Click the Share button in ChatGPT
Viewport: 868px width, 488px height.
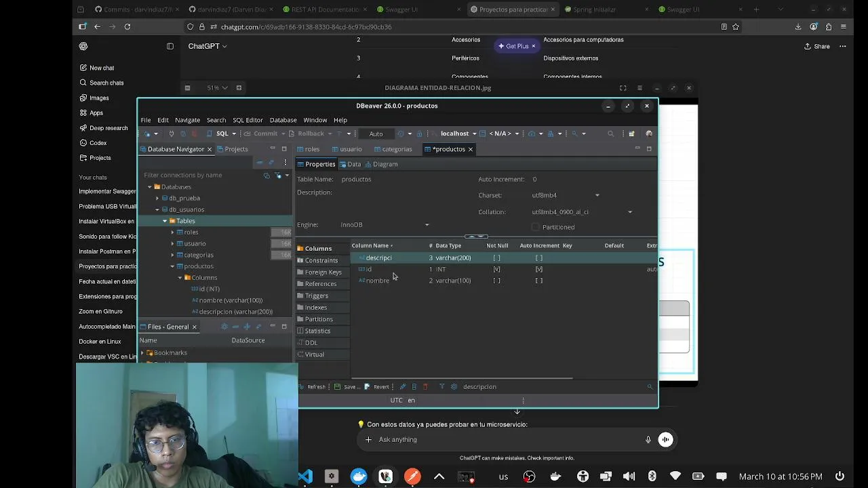coord(817,46)
